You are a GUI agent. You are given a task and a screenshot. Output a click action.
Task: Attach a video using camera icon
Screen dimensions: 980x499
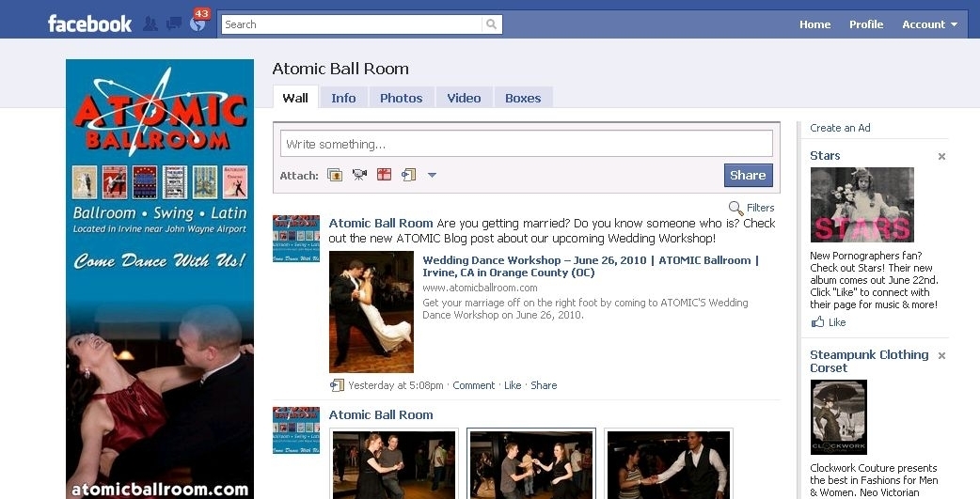359,175
